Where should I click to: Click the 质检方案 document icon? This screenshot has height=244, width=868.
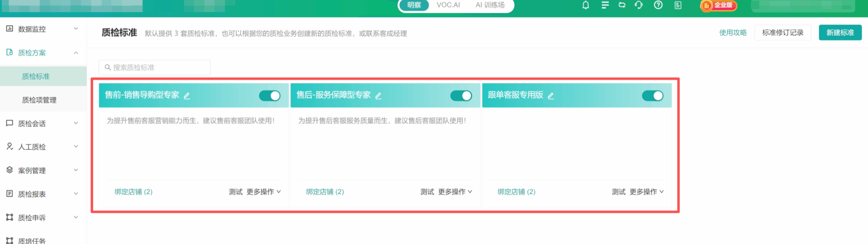(9, 52)
